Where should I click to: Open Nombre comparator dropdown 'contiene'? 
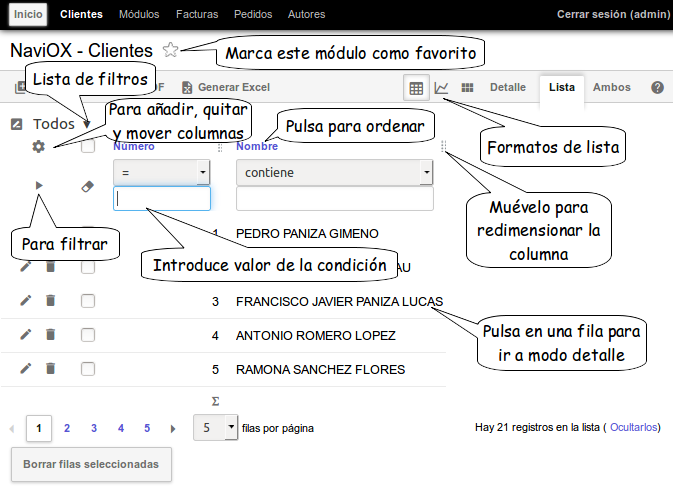pyautogui.click(x=334, y=172)
